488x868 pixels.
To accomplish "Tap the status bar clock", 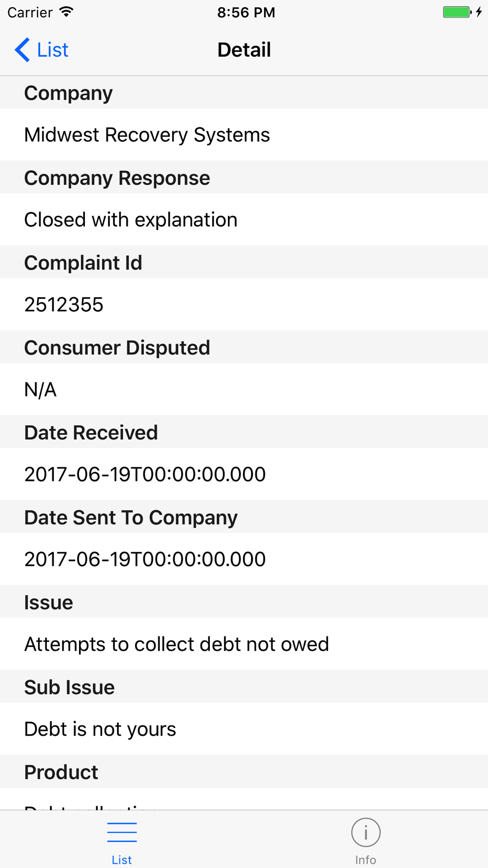I will pyautogui.click(x=246, y=12).
